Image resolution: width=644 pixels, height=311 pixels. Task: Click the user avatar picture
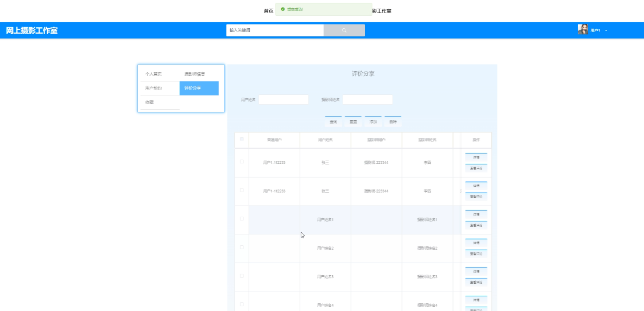[x=583, y=29]
